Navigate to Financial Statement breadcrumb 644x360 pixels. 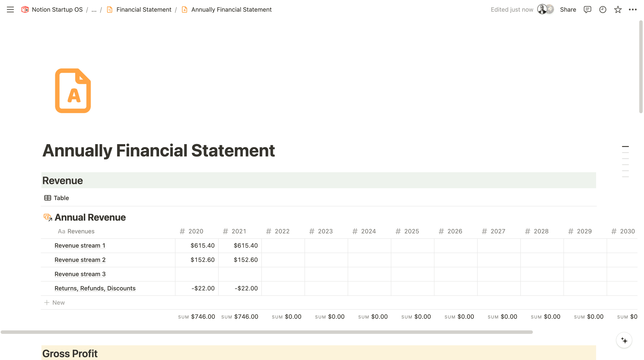pos(144,10)
